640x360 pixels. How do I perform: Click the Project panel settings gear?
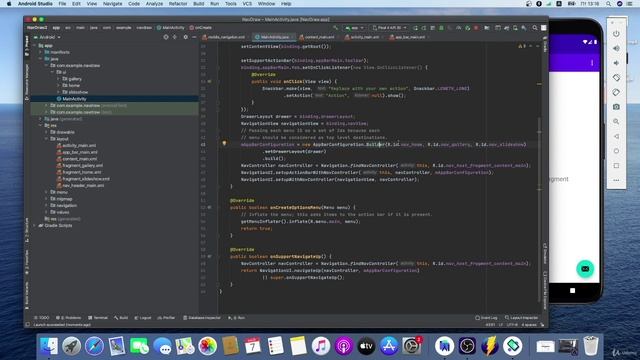coord(185,37)
